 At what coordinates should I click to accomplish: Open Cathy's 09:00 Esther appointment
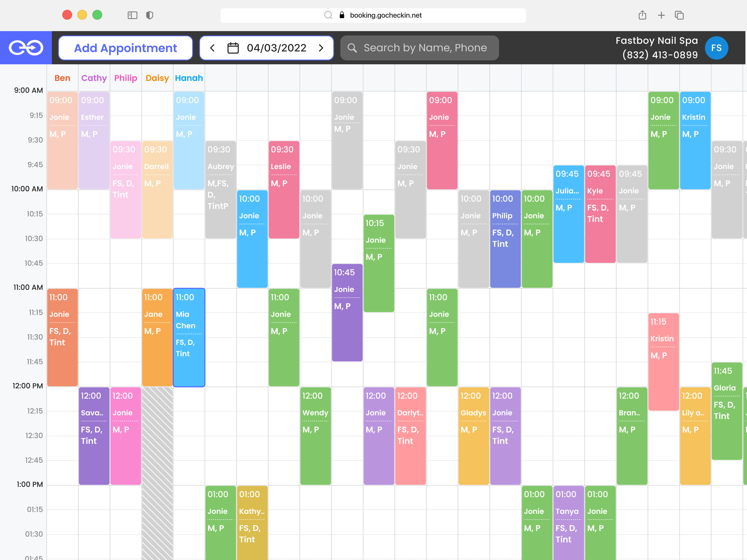94,140
